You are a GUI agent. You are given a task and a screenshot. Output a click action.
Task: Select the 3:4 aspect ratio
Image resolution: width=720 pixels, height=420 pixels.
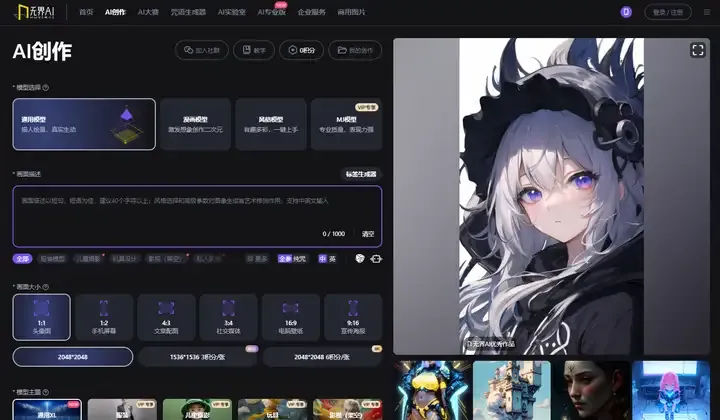click(x=229, y=317)
